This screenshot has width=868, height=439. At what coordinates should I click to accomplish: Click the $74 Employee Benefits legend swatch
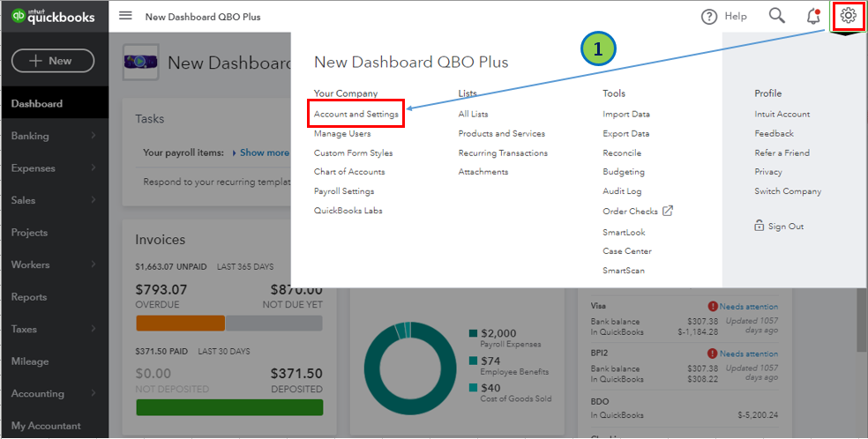[x=473, y=361]
